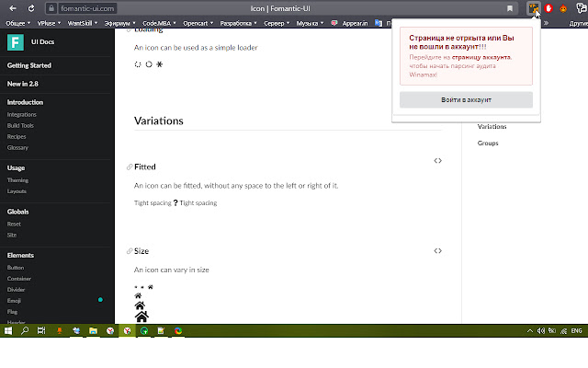
Task: Open Theming under Usage
Action: point(17,180)
